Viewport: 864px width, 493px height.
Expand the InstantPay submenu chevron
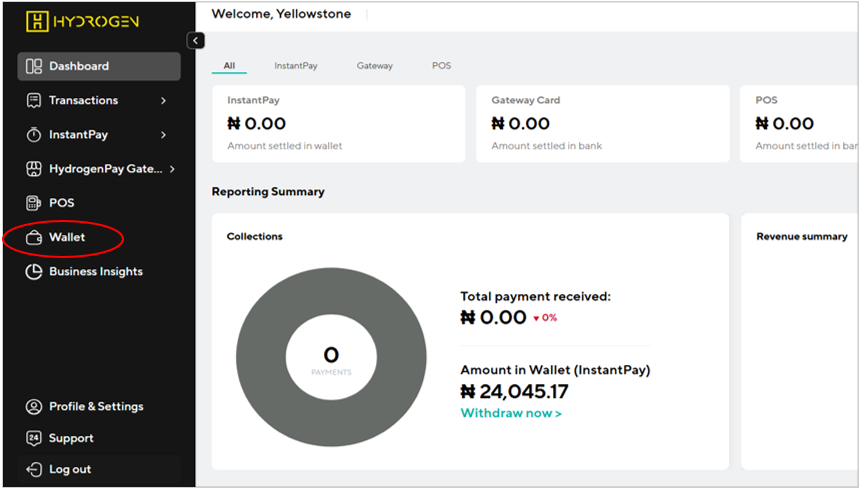(x=163, y=135)
